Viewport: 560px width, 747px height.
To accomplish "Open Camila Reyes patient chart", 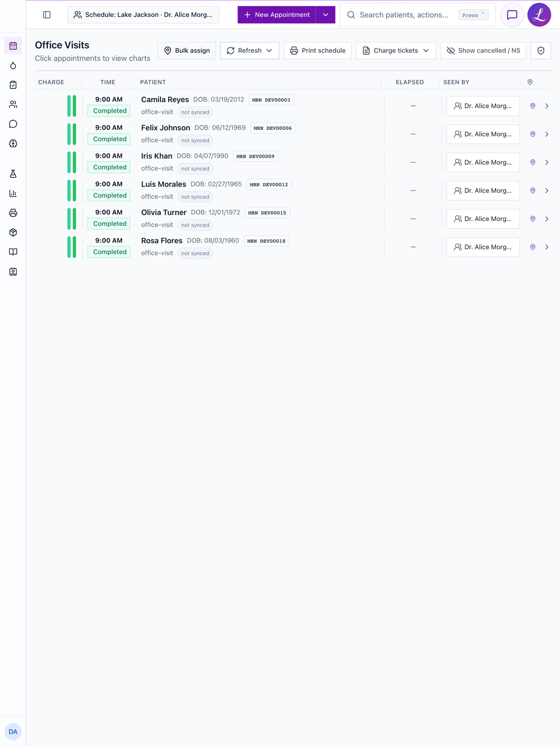I will [x=165, y=99].
